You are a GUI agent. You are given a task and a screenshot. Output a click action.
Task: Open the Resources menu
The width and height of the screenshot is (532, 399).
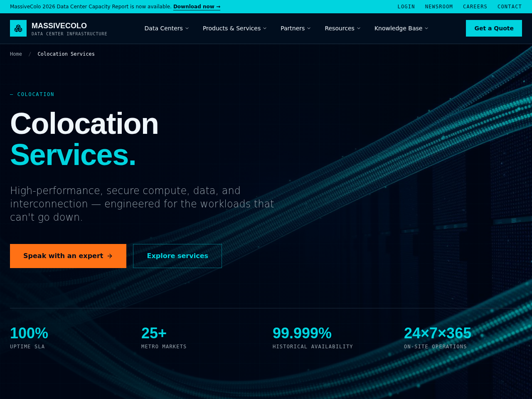pos(342,28)
